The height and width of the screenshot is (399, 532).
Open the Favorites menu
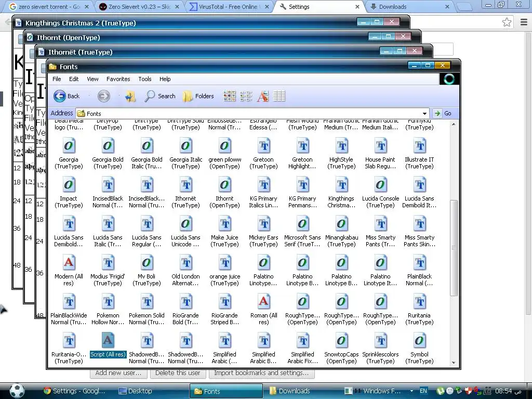(118, 79)
